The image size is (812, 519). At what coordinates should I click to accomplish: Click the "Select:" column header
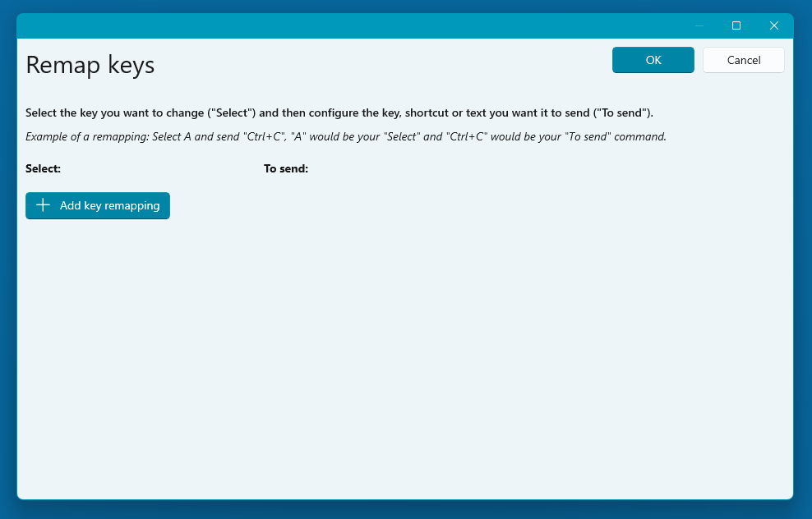[44, 168]
